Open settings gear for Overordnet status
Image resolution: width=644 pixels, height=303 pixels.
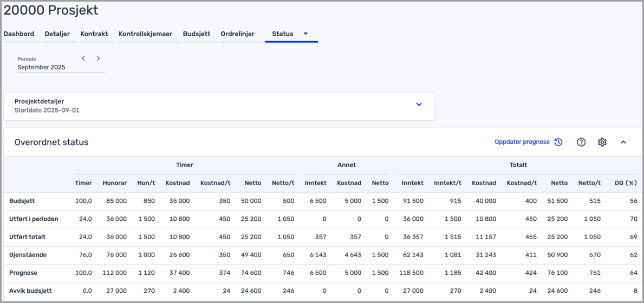pyautogui.click(x=602, y=142)
